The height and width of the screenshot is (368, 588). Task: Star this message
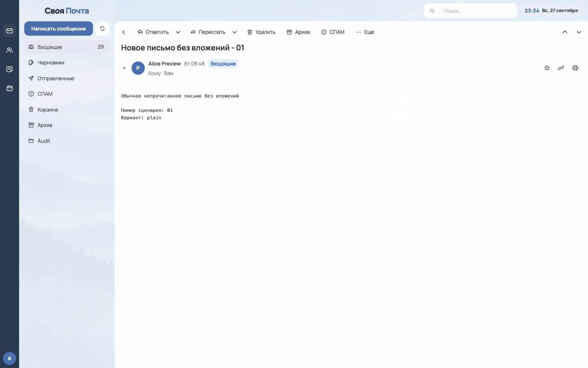click(x=547, y=68)
